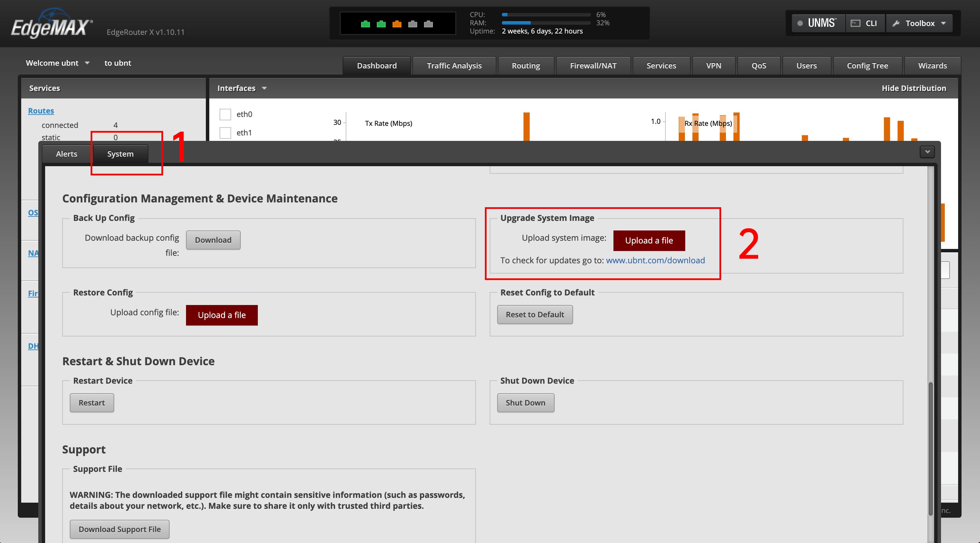Screen dimensions: 980x543
Task: Open the Alerts tab
Action: [x=66, y=154]
